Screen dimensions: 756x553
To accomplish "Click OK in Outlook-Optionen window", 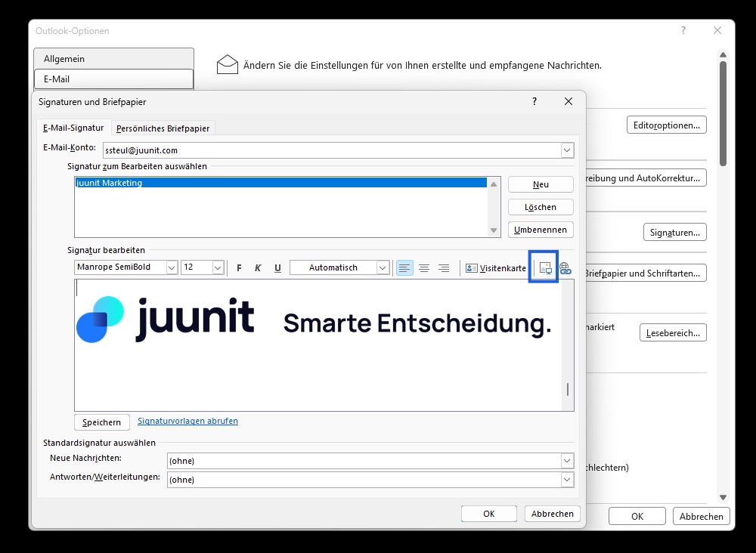I will 637,517.
